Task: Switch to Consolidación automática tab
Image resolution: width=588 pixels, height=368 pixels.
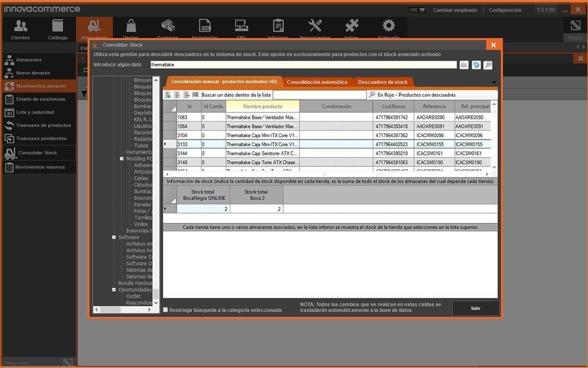Action: pyautogui.click(x=317, y=82)
